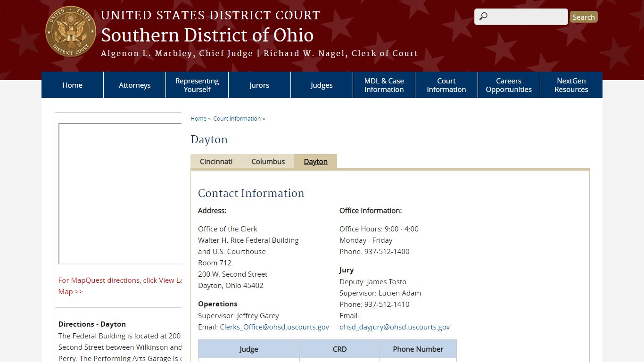The image size is (644, 362).
Task: Click the magnifier icon in search box
Action: (x=483, y=16)
